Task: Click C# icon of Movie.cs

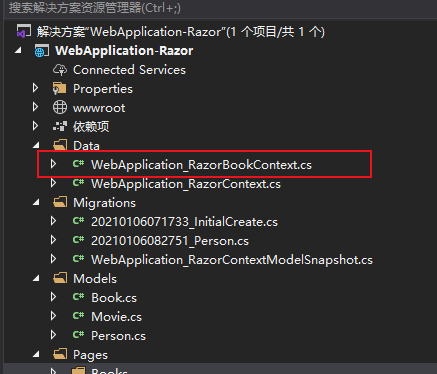Action: 78,316
